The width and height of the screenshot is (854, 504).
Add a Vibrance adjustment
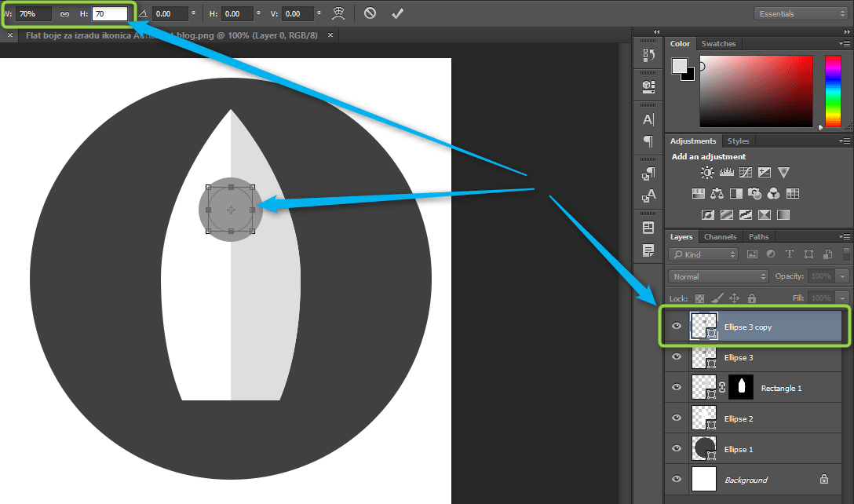(x=783, y=173)
